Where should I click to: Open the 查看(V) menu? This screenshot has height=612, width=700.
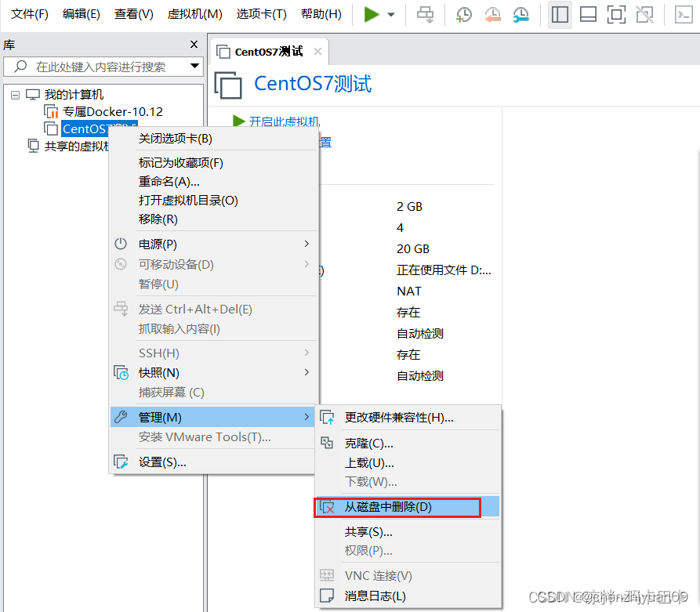click(x=133, y=14)
